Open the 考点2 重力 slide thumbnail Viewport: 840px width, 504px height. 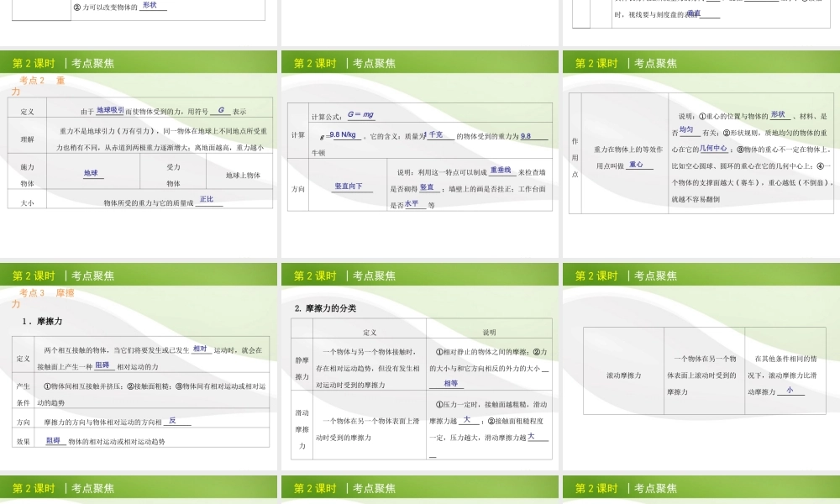click(139, 155)
